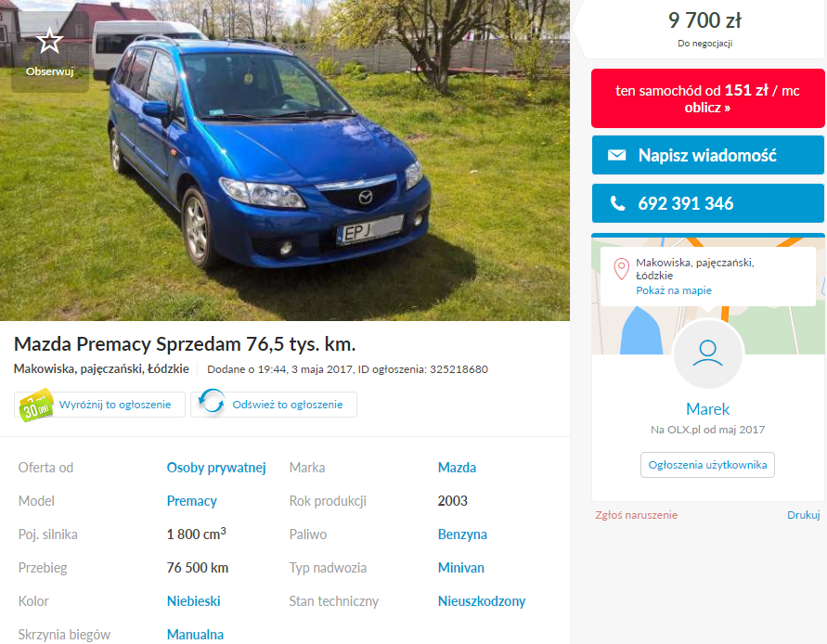Screen dimensions: 827x644
Task: Click the Obserwuj star icon
Action: pos(49,41)
